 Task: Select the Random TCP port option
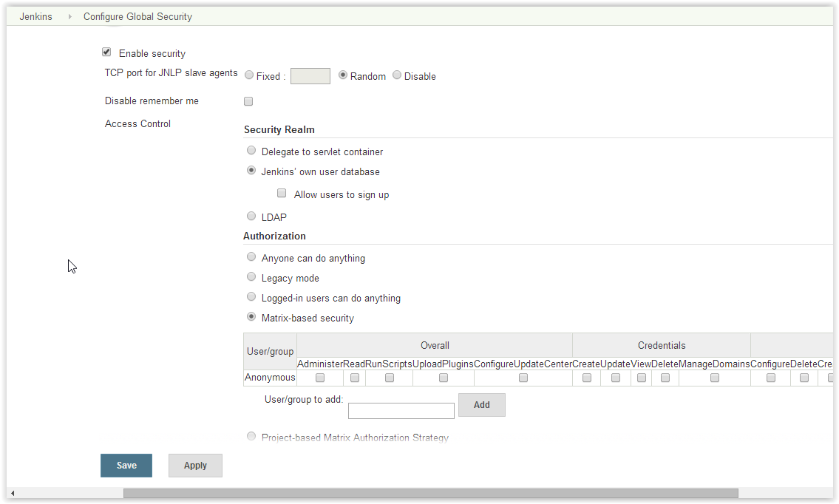(343, 75)
